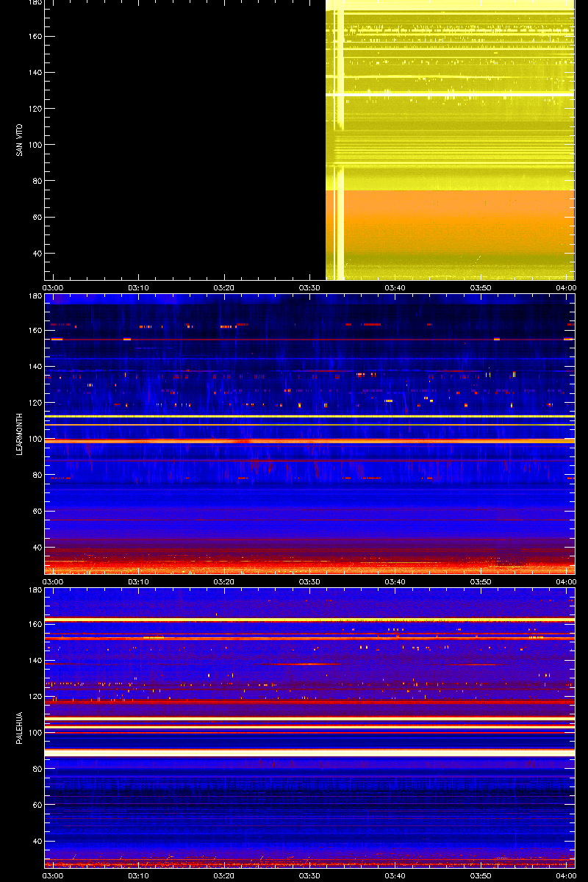This screenshot has width=588, height=882.
Task: Click the 120 tick on Palehua axis
Action: pos(35,697)
